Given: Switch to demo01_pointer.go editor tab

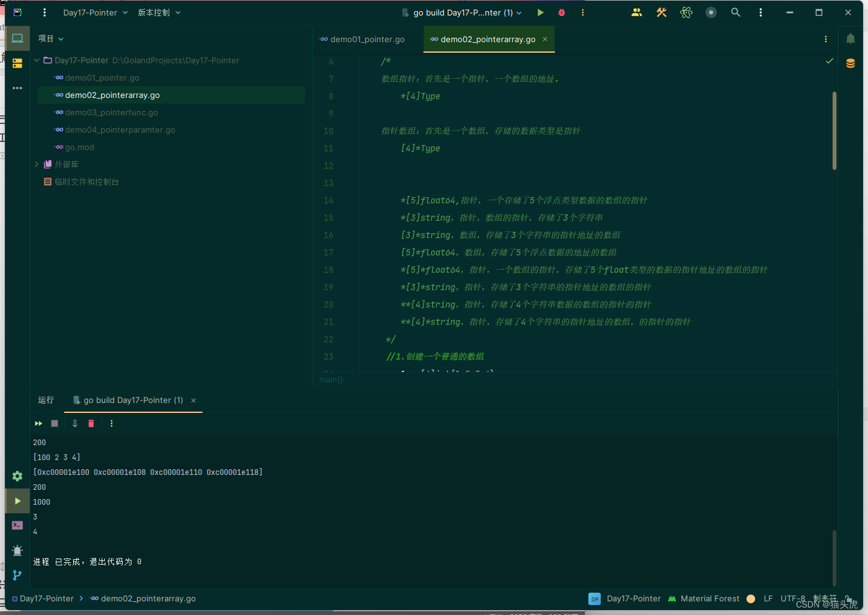Looking at the screenshot, I should point(362,39).
